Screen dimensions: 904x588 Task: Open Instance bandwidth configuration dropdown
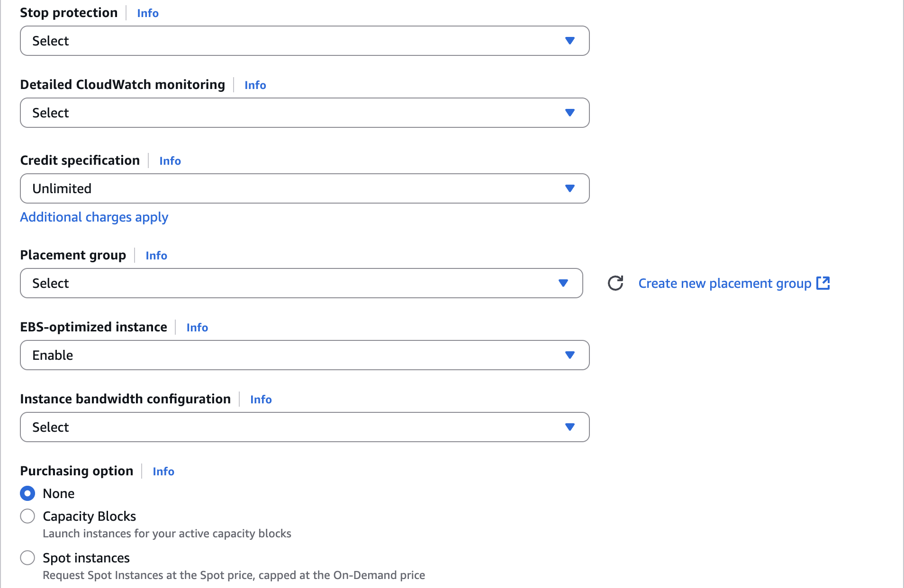click(305, 427)
